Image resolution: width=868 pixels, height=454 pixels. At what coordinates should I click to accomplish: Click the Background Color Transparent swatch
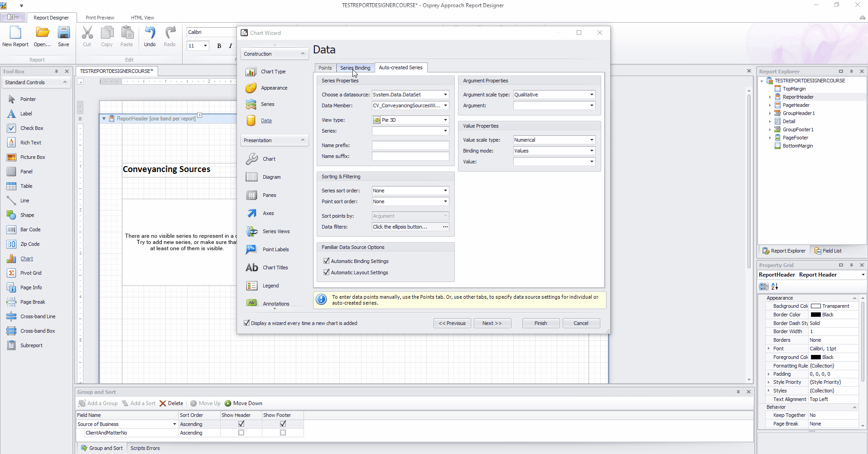point(816,306)
